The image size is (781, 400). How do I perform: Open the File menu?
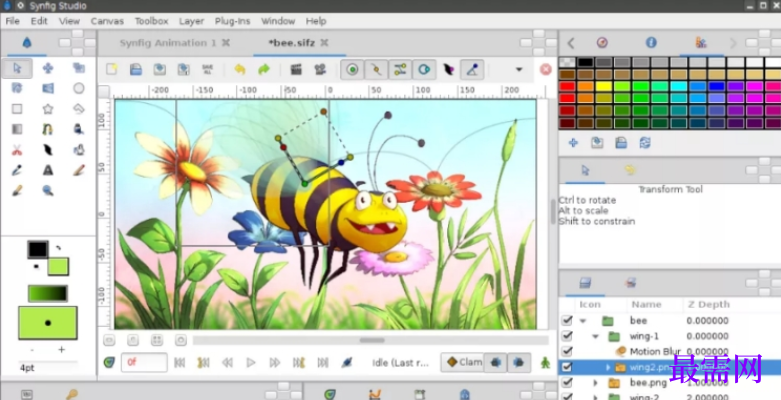(x=12, y=21)
